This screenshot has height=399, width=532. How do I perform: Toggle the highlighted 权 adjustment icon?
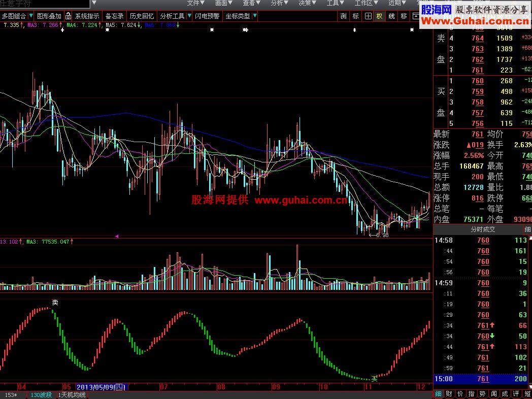click(x=379, y=16)
